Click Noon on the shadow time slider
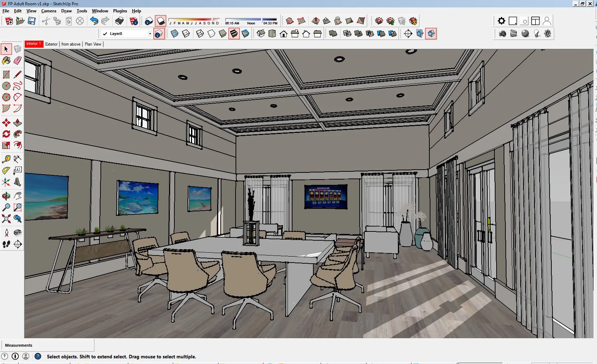The width and height of the screenshot is (597, 364). click(x=251, y=23)
